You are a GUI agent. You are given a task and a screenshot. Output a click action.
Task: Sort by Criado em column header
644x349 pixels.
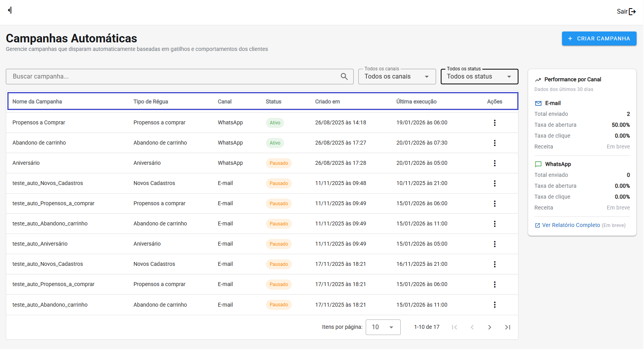327,101
